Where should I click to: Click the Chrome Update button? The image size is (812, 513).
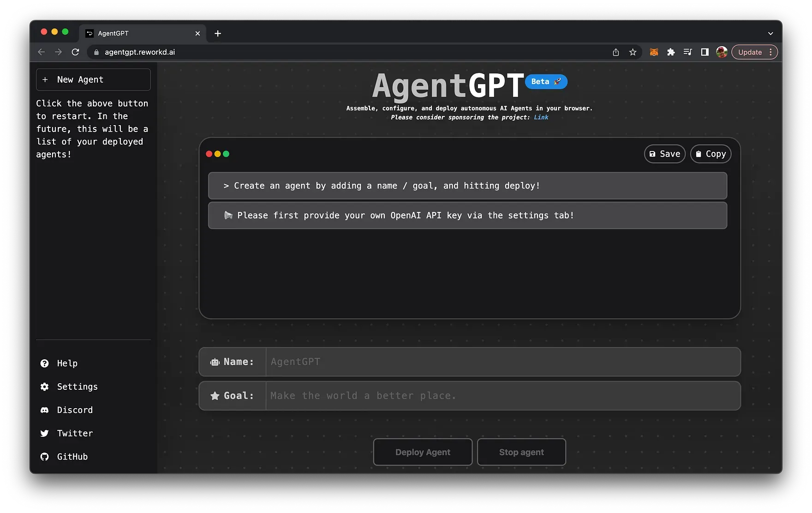click(750, 52)
